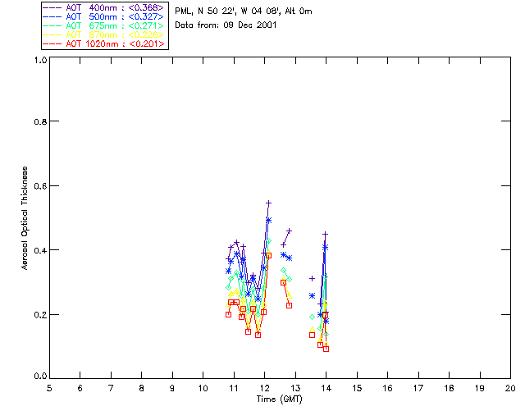Click the y-axis tick label 0.2

point(40,314)
